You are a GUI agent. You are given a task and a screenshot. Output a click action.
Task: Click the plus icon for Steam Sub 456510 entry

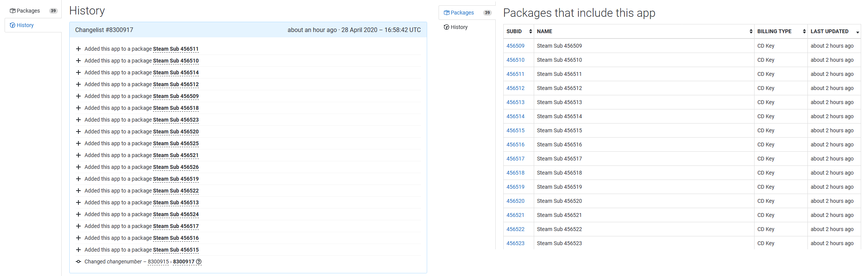point(78,61)
